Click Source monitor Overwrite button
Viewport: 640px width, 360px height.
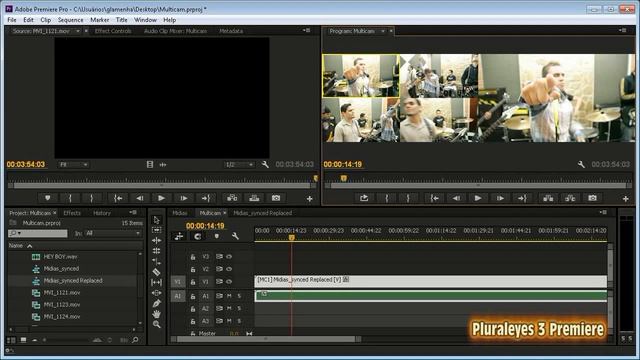click(254, 198)
